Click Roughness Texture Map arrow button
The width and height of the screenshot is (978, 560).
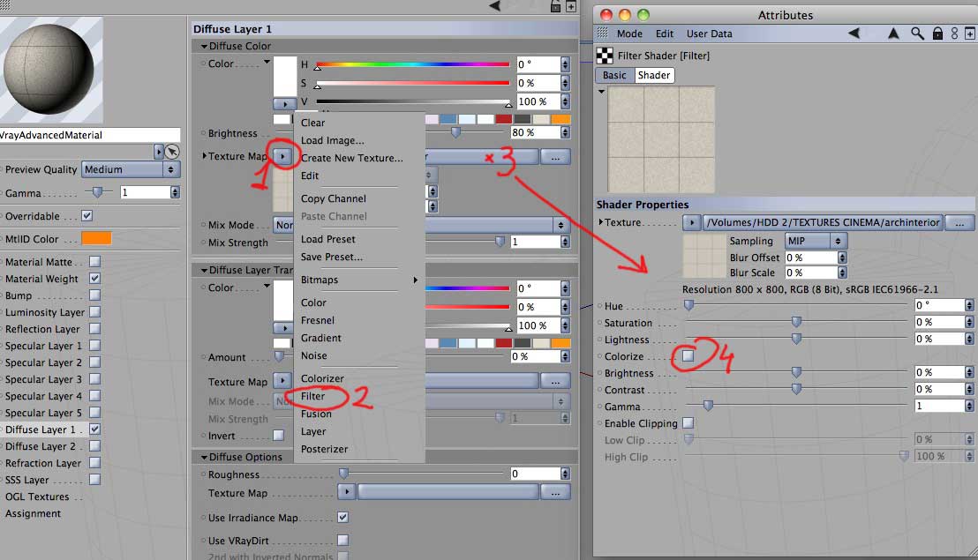tap(347, 492)
